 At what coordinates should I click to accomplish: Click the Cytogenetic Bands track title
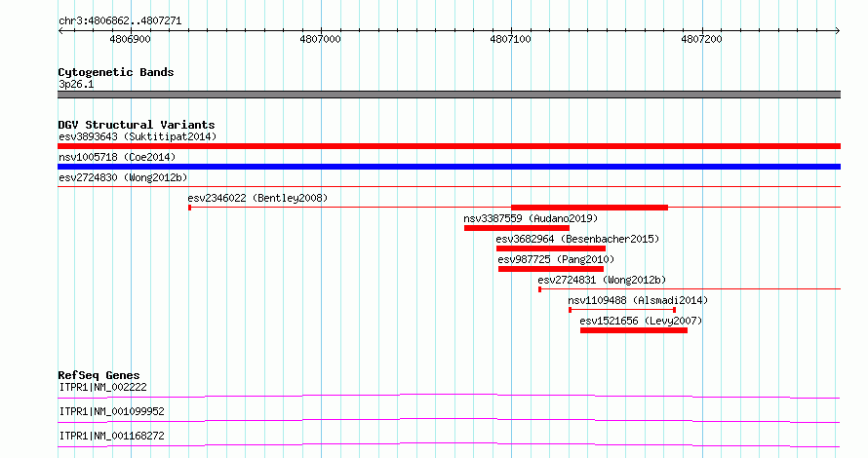click(116, 72)
